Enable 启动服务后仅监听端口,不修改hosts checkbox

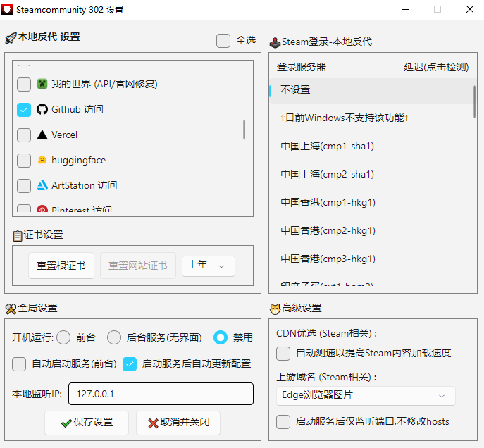[283, 422]
